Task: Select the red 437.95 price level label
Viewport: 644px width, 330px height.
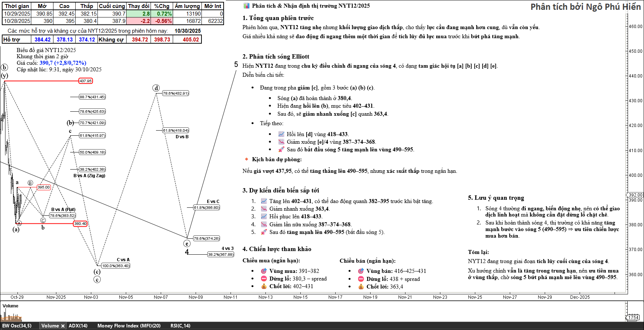Action: point(85,81)
